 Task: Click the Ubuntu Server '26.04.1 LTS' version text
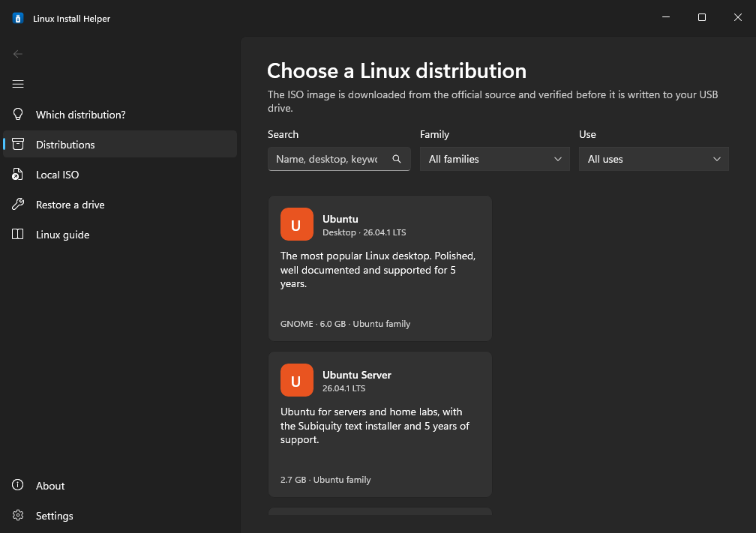pos(343,388)
